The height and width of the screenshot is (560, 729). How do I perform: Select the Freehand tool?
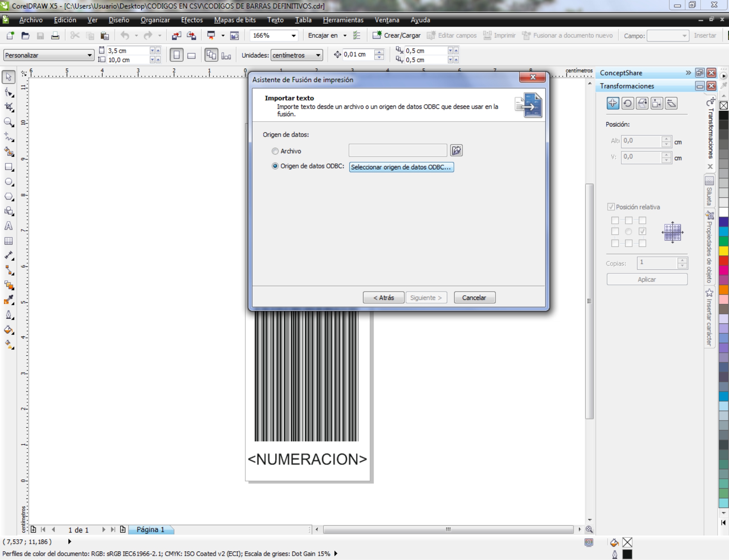(8, 137)
